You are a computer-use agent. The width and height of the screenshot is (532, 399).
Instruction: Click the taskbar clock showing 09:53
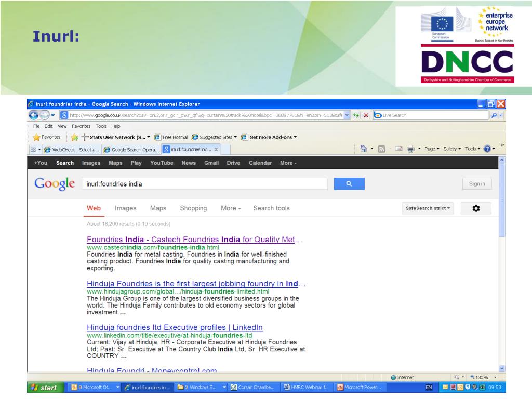point(495,387)
